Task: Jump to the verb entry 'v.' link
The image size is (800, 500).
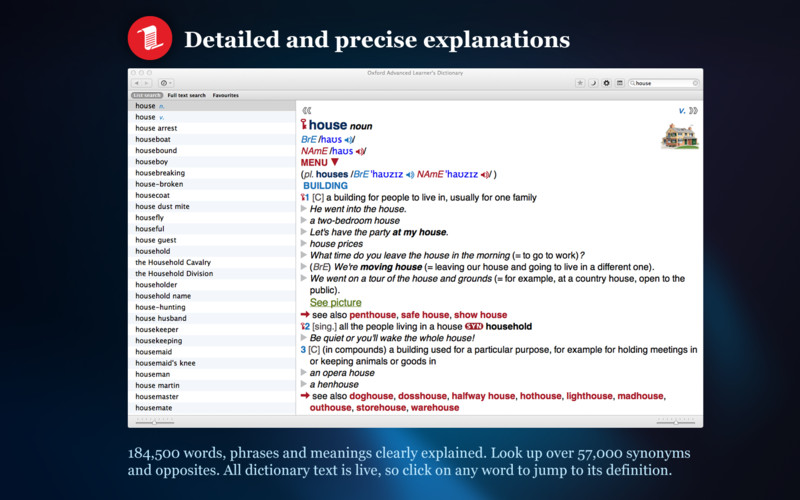Action: tap(682, 111)
